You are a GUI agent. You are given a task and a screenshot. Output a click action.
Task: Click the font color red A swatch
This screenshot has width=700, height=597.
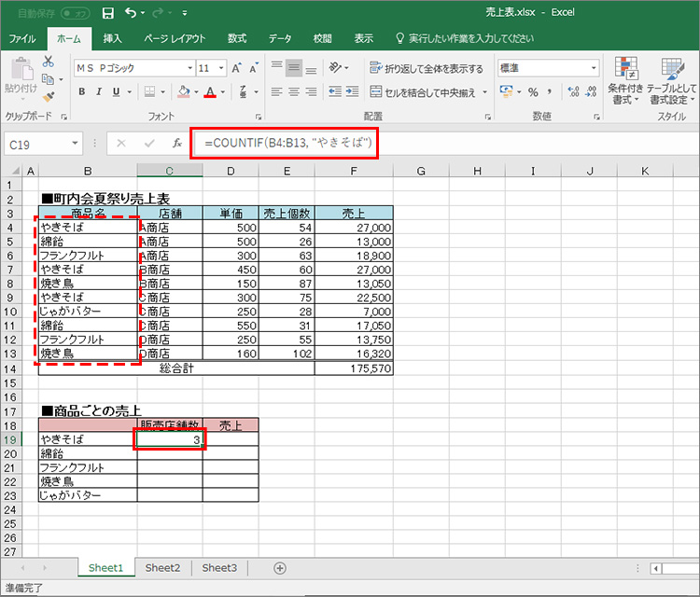click(210, 92)
